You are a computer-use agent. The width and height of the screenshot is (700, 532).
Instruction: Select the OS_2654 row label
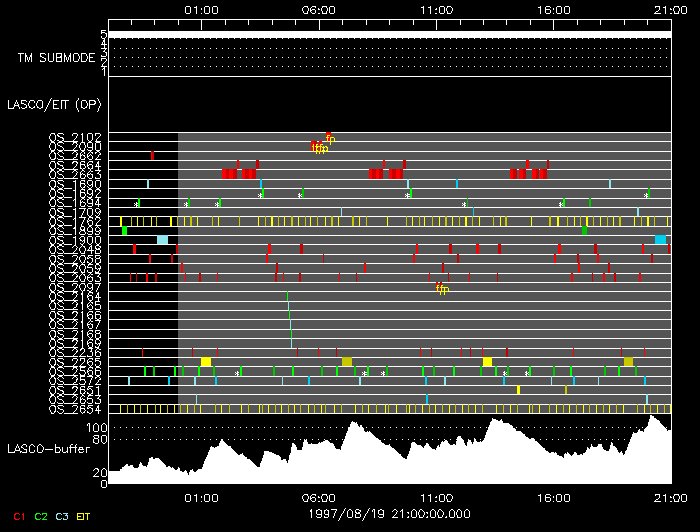click(75, 409)
